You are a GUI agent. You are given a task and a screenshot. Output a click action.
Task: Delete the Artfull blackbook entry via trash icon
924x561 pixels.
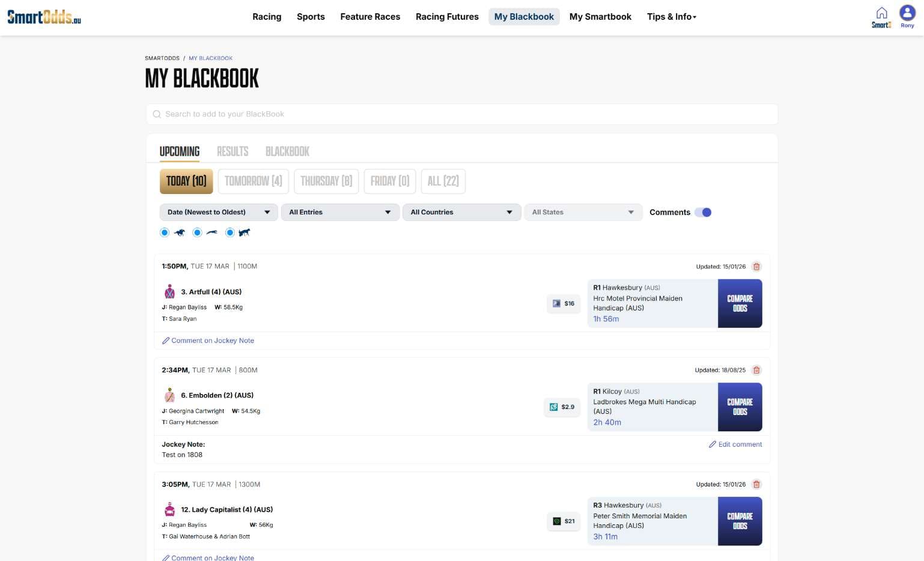(x=756, y=267)
